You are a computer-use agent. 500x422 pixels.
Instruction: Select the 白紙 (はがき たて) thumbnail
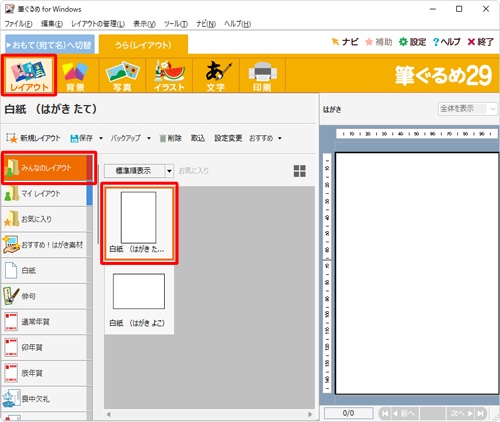(139, 223)
